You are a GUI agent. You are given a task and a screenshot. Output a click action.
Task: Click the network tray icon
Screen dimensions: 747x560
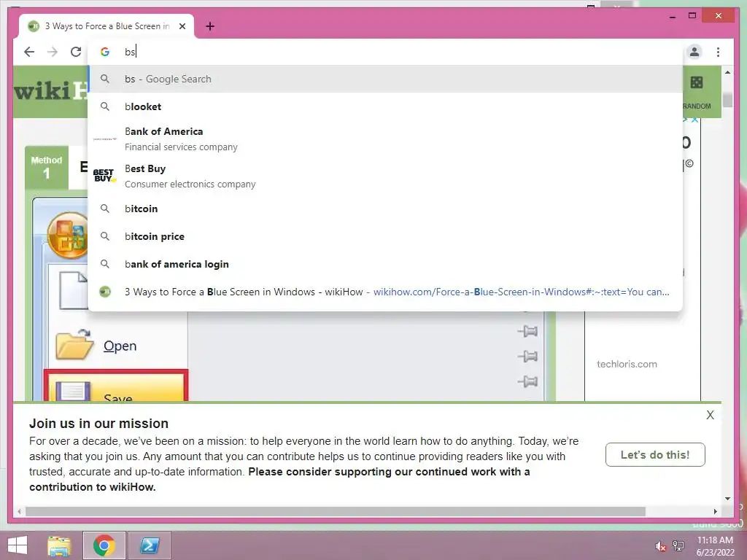tap(678, 545)
